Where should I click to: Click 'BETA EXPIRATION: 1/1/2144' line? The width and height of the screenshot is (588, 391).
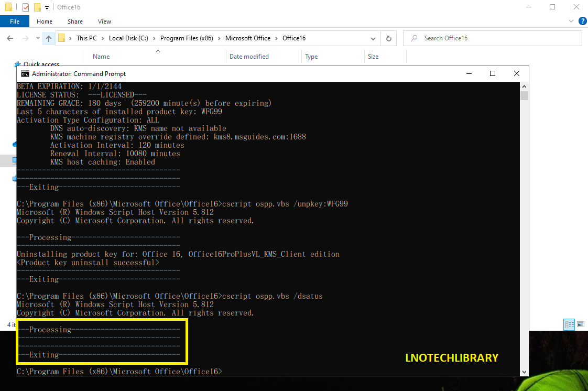click(69, 86)
